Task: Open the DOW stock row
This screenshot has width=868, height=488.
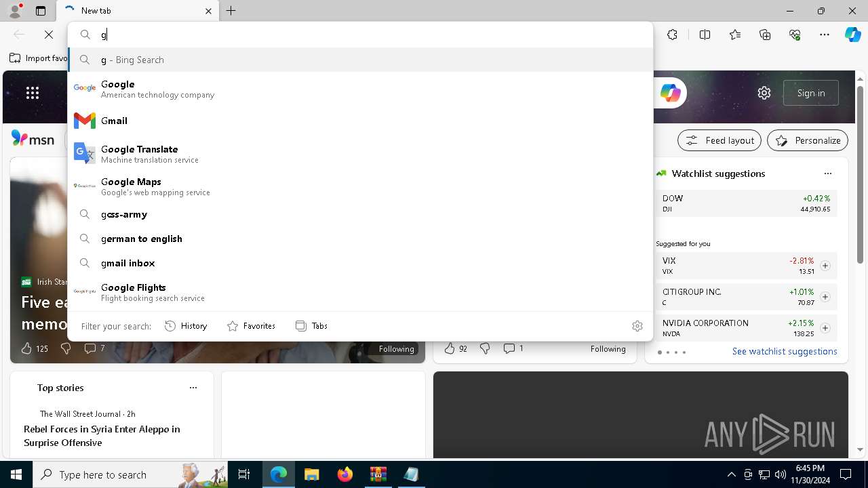Action: (746, 203)
